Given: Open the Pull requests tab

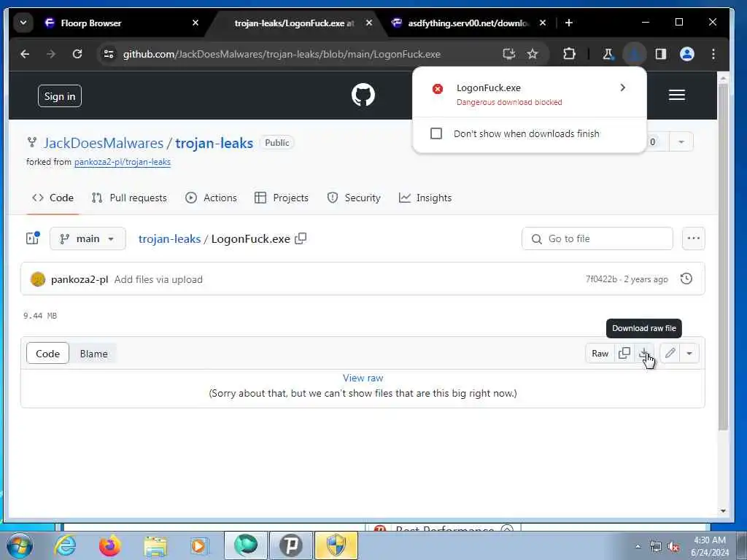Looking at the screenshot, I should 129,198.
